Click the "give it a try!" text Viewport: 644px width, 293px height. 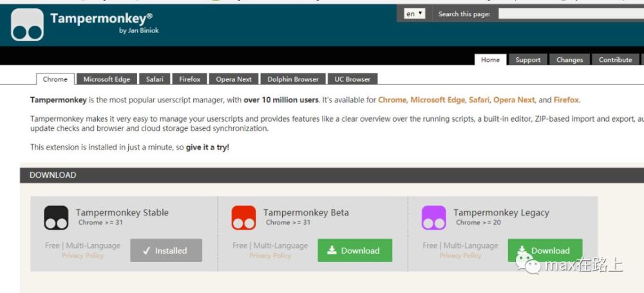(x=207, y=147)
